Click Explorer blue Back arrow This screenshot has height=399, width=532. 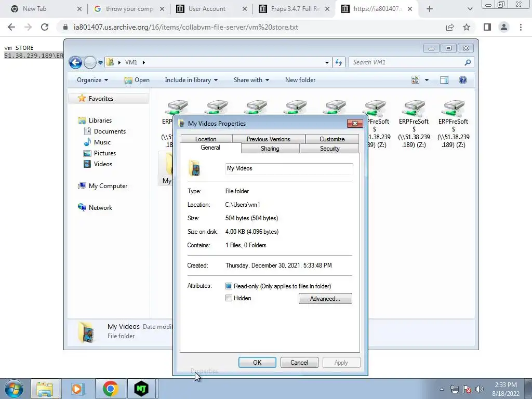pos(75,62)
